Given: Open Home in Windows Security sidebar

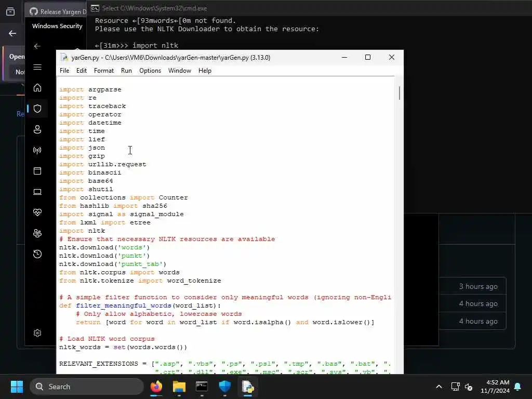Looking at the screenshot, I should click(37, 88).
